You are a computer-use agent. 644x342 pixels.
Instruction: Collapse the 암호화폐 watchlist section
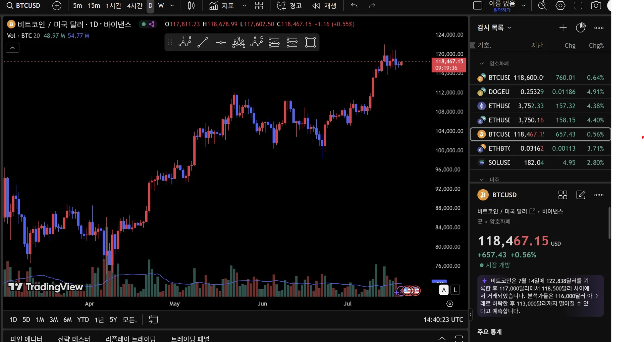(x=482, y=63)
